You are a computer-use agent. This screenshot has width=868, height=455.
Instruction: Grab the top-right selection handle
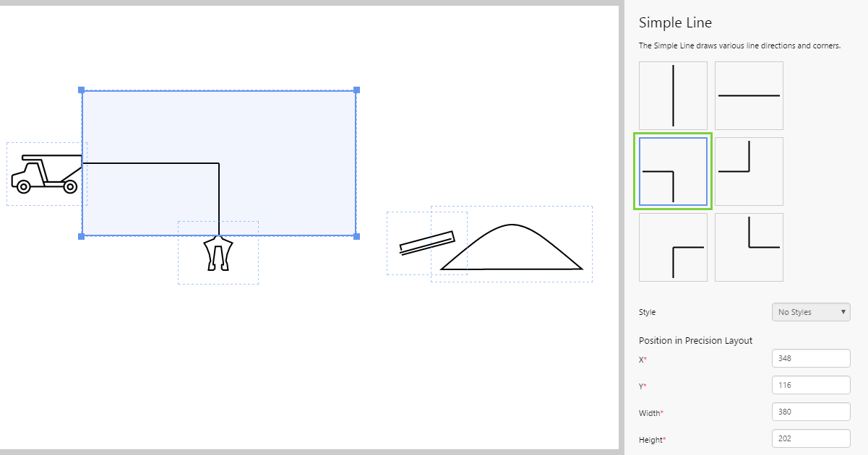[356, 90]
